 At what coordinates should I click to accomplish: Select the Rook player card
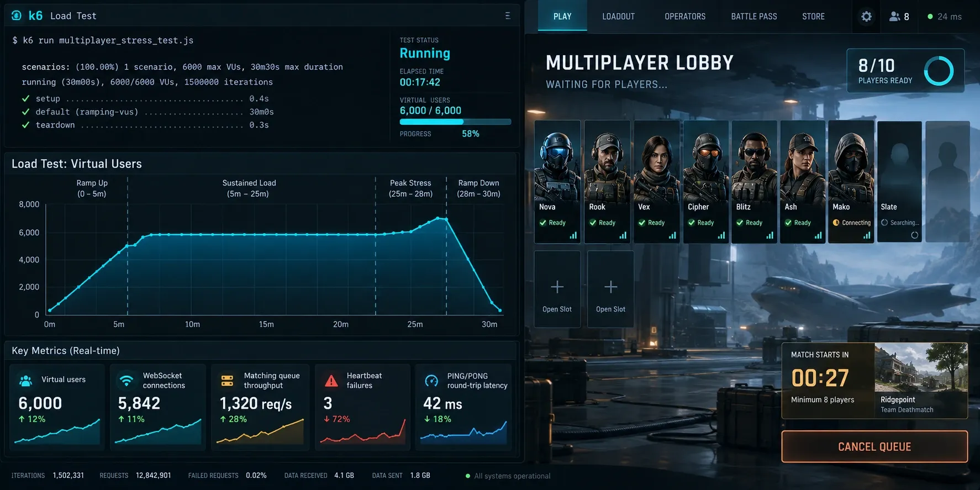click(607, 182)
